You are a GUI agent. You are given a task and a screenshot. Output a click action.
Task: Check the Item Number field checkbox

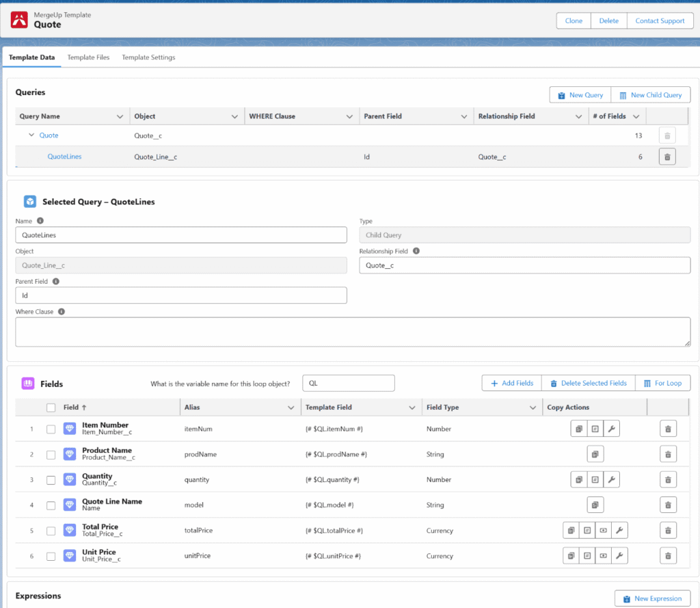coord(51,429)
